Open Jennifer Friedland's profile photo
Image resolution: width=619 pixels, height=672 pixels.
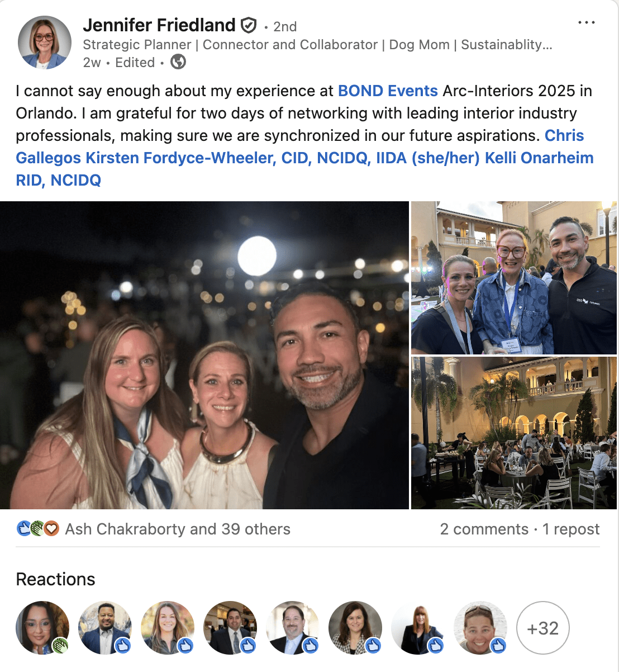45,43
